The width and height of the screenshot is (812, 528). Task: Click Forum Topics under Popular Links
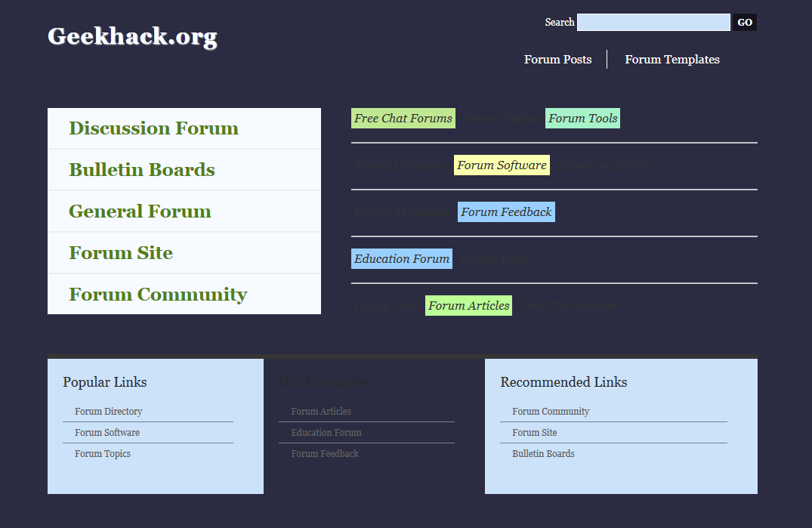click(103, 454)
